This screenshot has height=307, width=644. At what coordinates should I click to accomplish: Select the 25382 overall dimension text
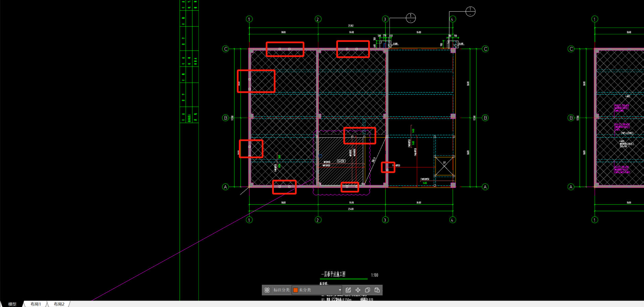tap(351, 26)
